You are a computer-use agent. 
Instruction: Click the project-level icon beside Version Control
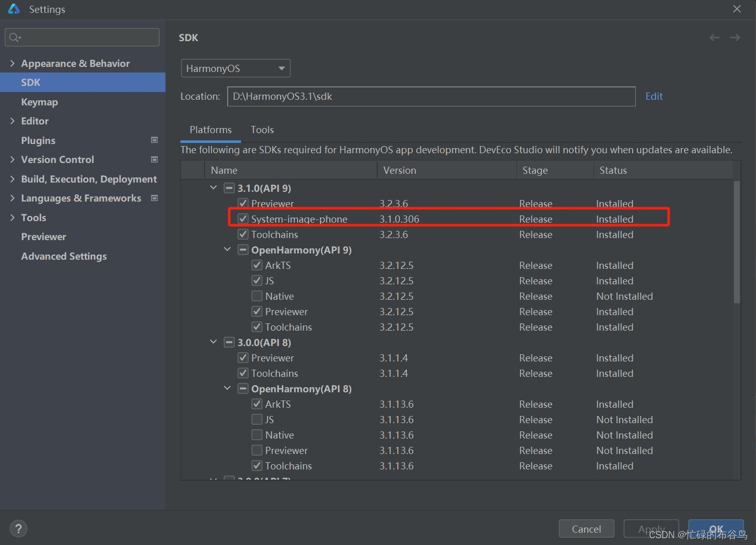tap(154, 159)
